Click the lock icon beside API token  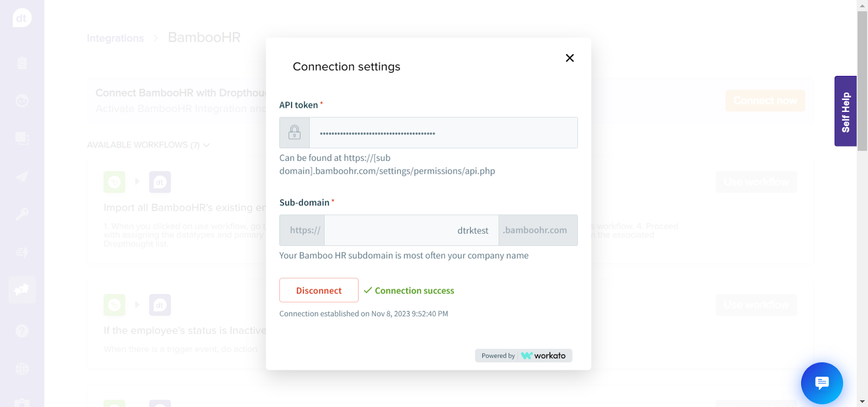(295, 133)
